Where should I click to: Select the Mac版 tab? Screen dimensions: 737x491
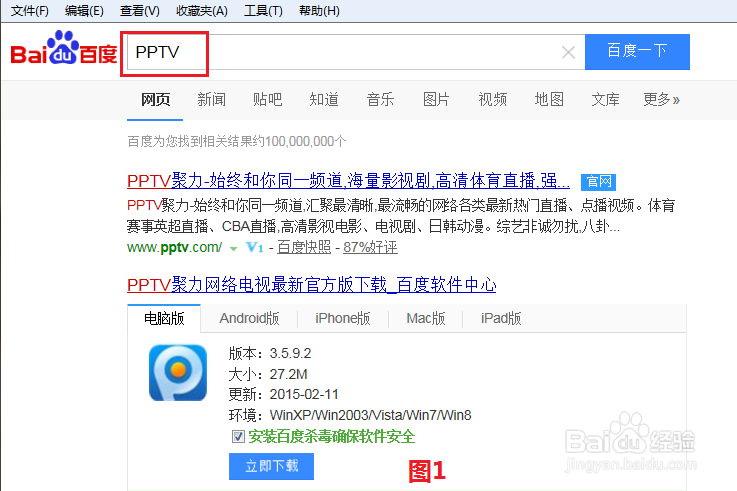426,319
